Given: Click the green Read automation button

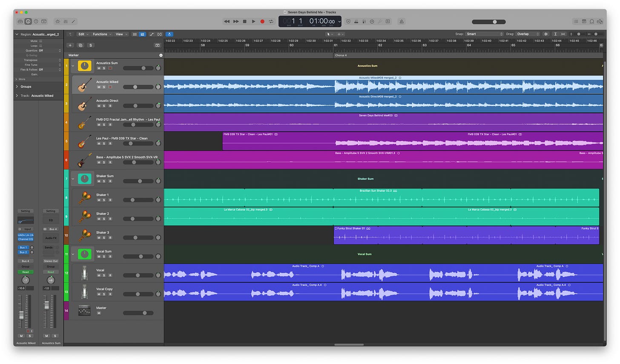Looking at the screenshot, I should tap(26, 272).
